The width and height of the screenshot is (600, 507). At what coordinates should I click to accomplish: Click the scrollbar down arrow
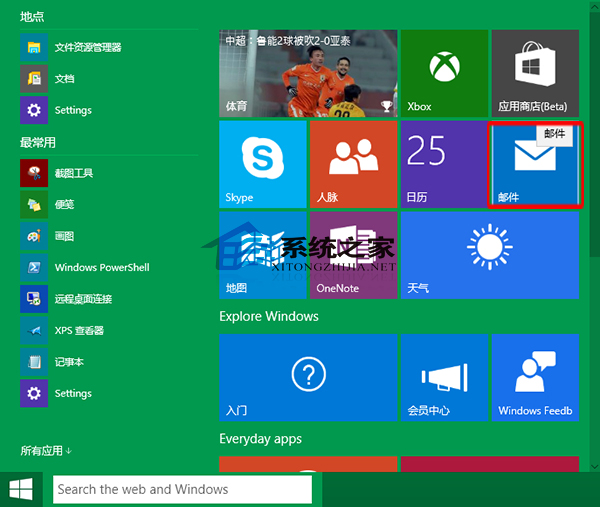[595, 466]
